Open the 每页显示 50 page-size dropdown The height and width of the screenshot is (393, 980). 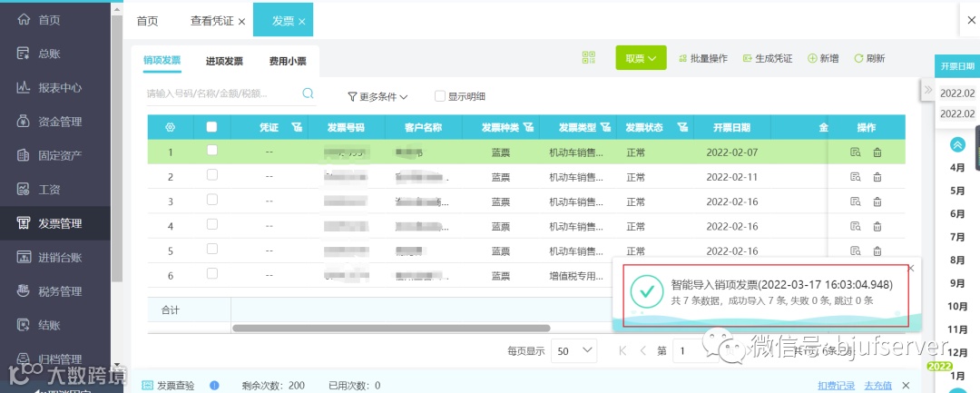click(x=573, y=351)
